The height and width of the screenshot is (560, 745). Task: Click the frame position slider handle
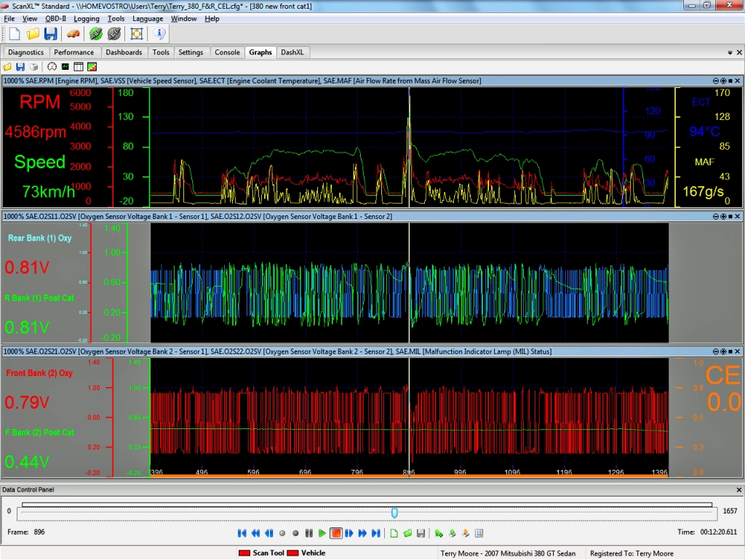click(394, 513)
